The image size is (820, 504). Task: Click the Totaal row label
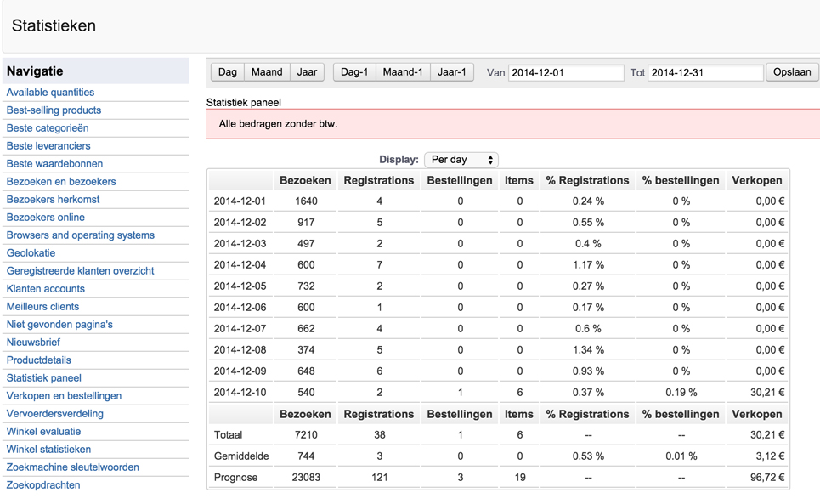(228, 435)
